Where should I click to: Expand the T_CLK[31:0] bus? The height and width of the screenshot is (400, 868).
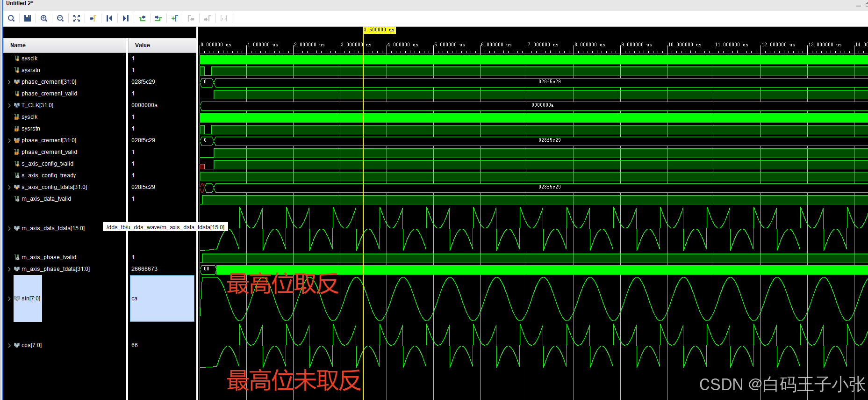(9, 105)
